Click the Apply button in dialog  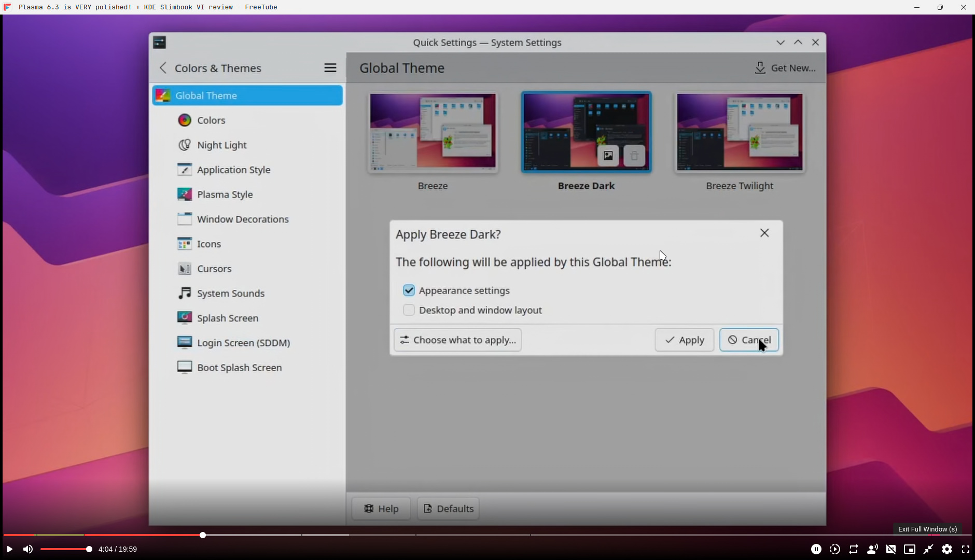(x=684, y=340)
